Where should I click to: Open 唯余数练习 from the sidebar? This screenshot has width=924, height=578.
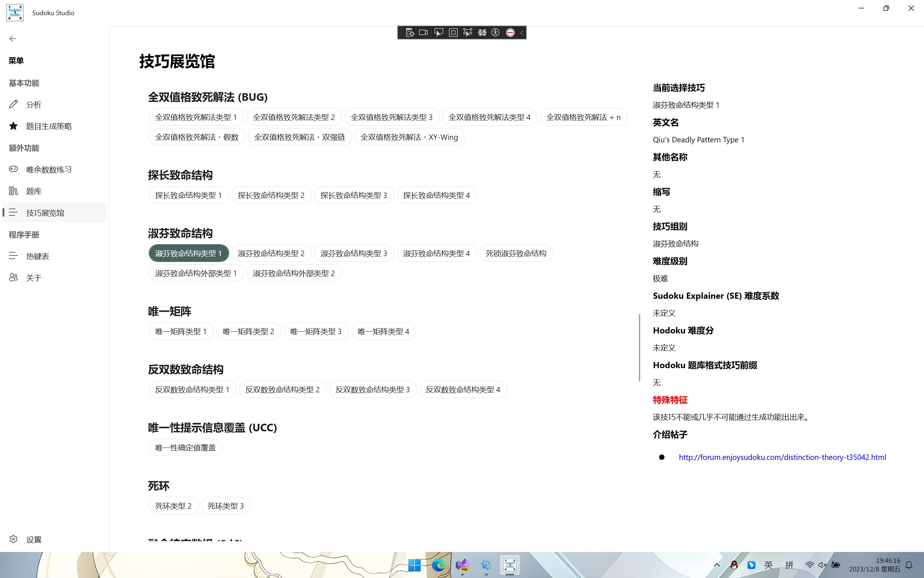(x=54, y=169)
